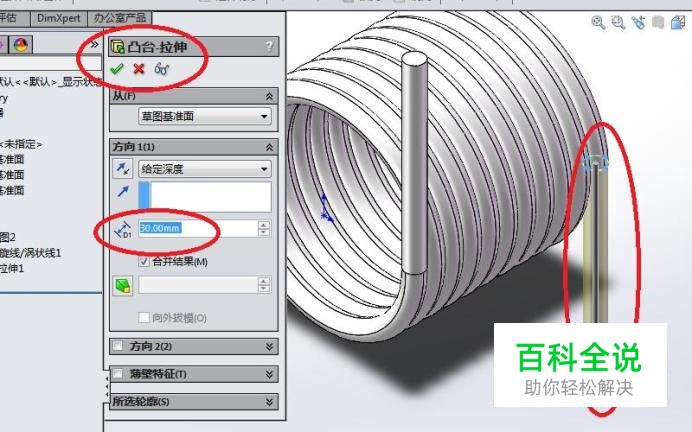The height and width of the screenshot is (432, 692).
Task: Open help question mark in 凸台-拉伸 header
Action: point(269,46)
